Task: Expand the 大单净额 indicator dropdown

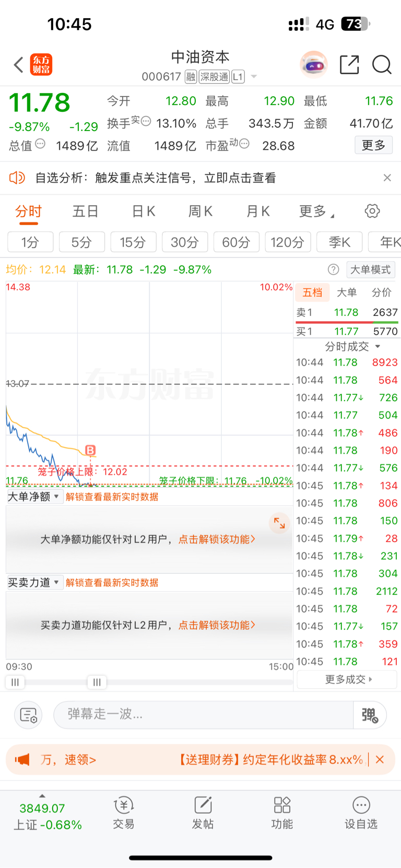Action: click(x=35, y=497)
